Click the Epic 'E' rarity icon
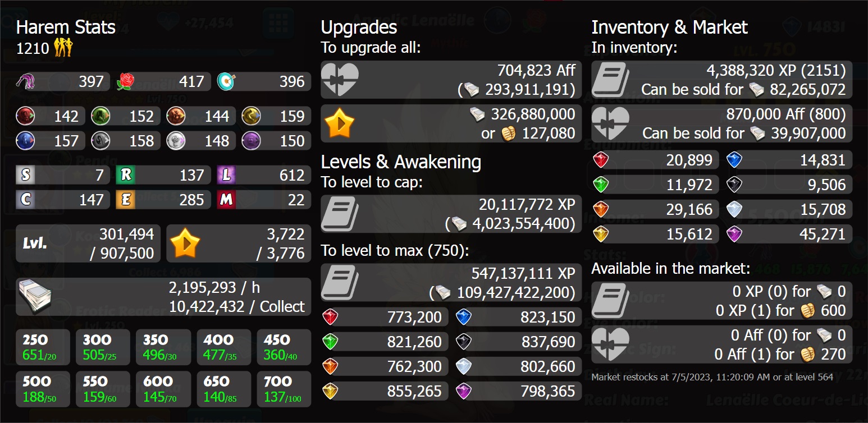Viewport: 868px width, 423px height. pyautogui.click(x=126, y=200)
